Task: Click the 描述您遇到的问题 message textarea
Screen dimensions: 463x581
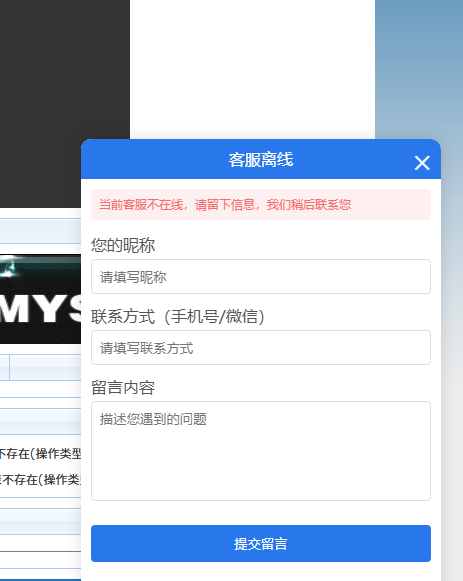Action: [x=261, y=451]
